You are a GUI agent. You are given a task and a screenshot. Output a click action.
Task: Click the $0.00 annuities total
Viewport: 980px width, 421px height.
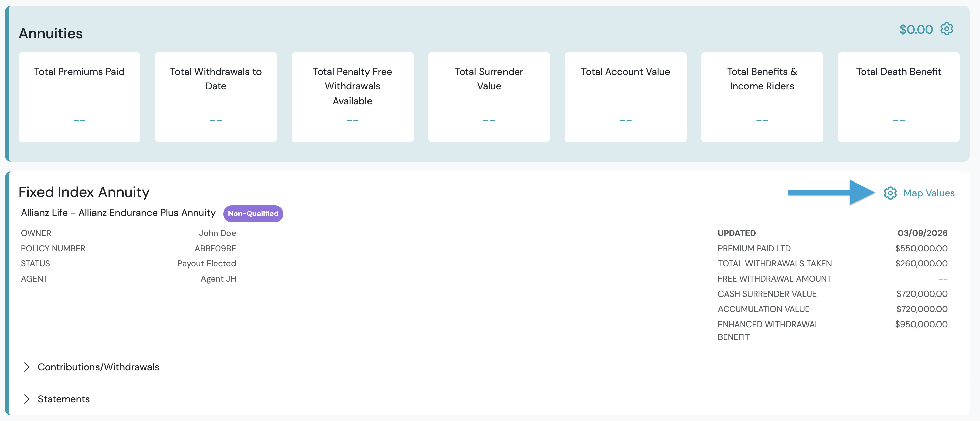tap(916, 29)
